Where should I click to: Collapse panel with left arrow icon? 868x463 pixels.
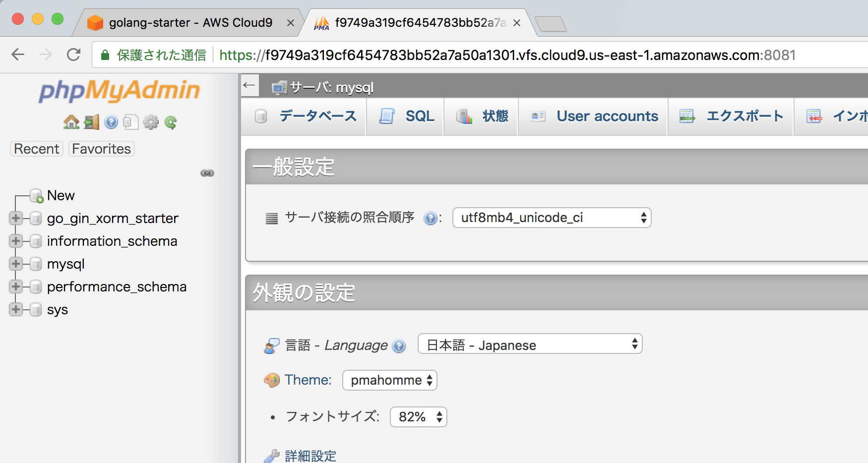[249, 86]
